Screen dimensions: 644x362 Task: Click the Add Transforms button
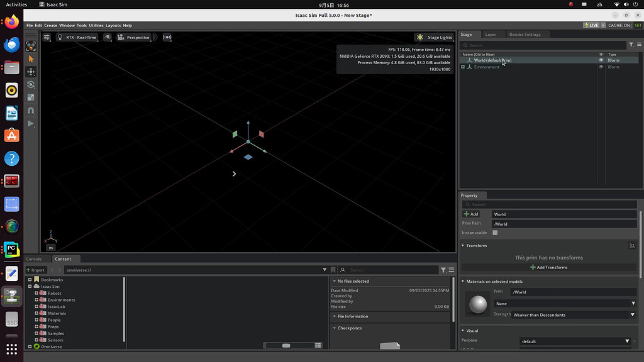point(549,267)
